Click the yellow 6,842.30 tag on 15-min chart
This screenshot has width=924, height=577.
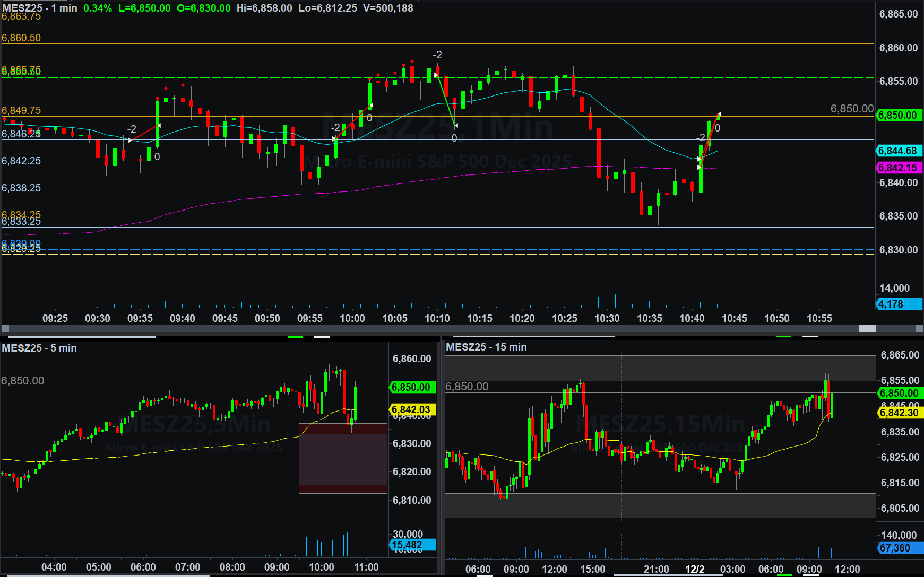(x=899, y=413)
